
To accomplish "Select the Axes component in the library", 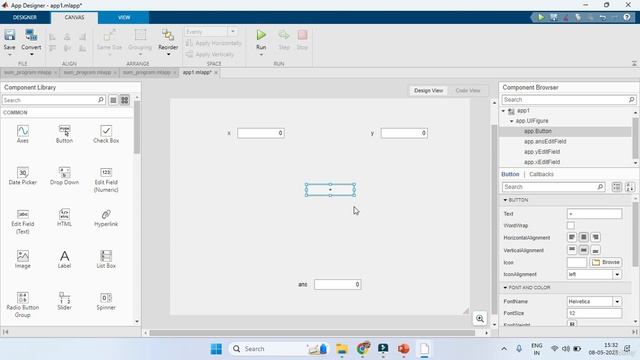I will (x=23, y=134).
